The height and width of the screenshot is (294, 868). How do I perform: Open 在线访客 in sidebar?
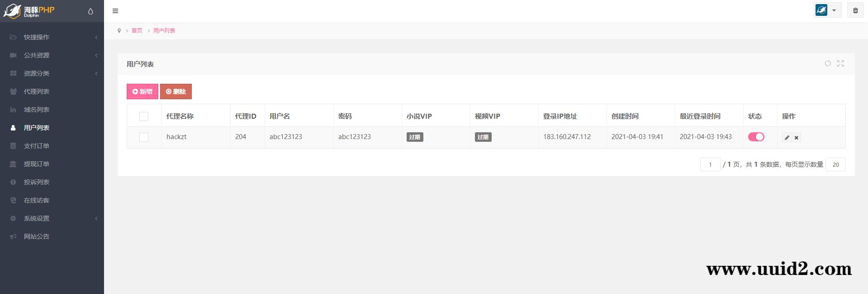tap(52, 200)
